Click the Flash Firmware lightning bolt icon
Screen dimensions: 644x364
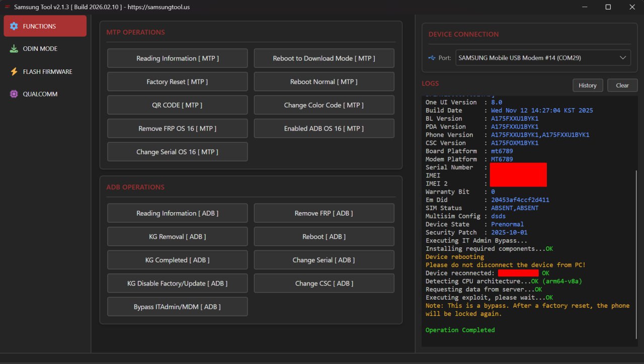click(x=14, y=71)
